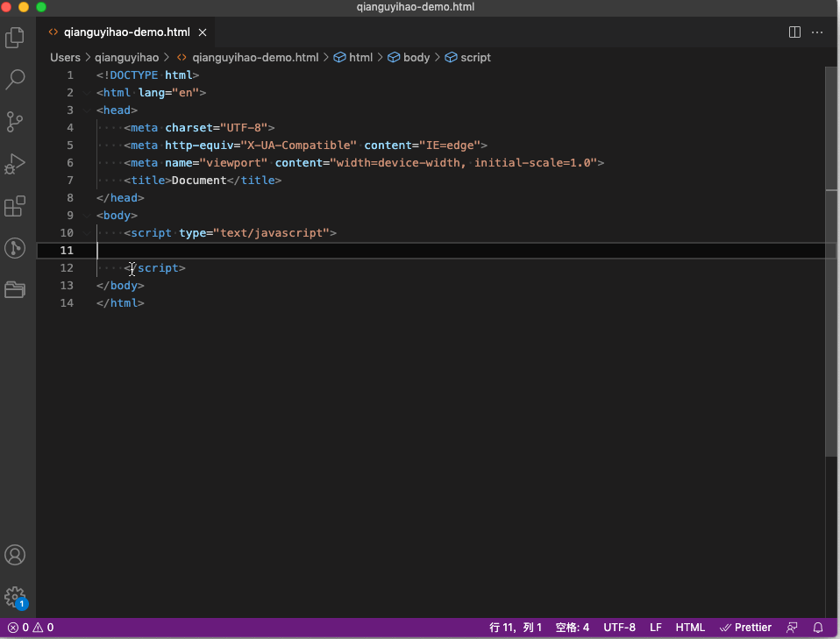Collapse the head fold arrow on line 3
Screen dimensions: 840x639
pos(87,110)
